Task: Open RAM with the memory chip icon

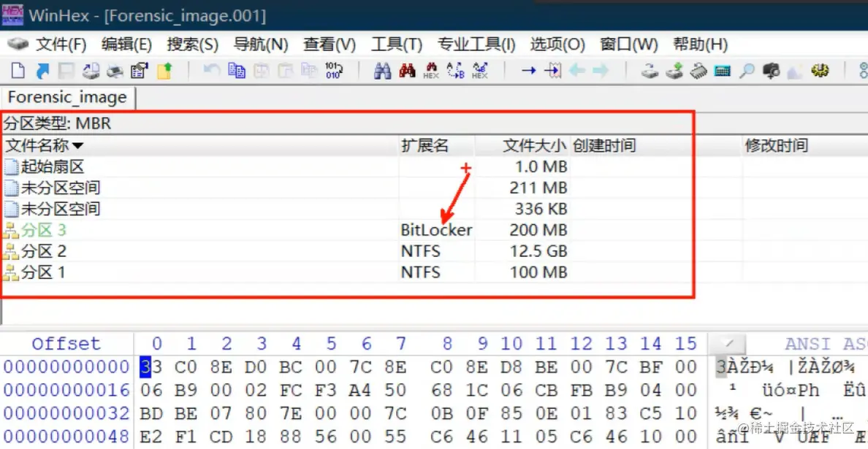Action: (698, 71)
